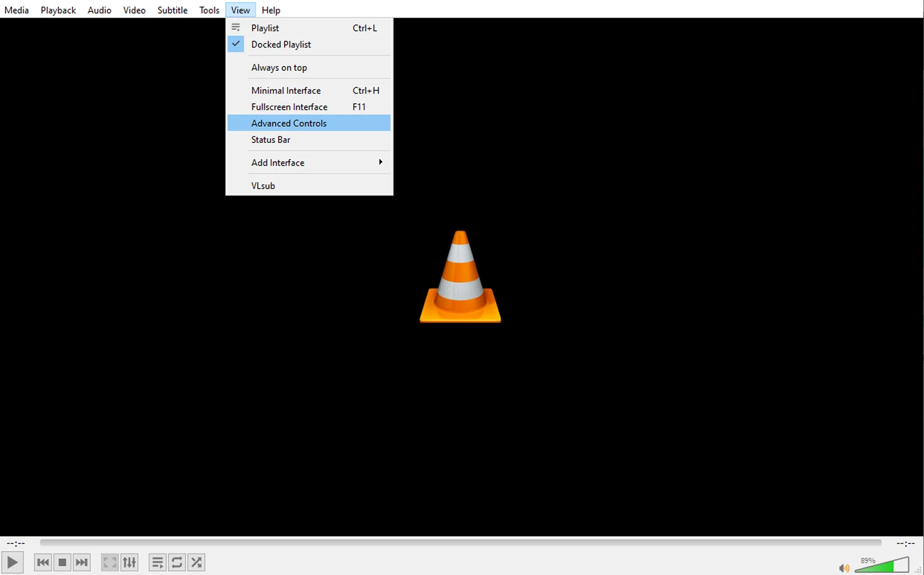
Task: Expand the Add Interface submenu
Action: [x=309, y=162]
